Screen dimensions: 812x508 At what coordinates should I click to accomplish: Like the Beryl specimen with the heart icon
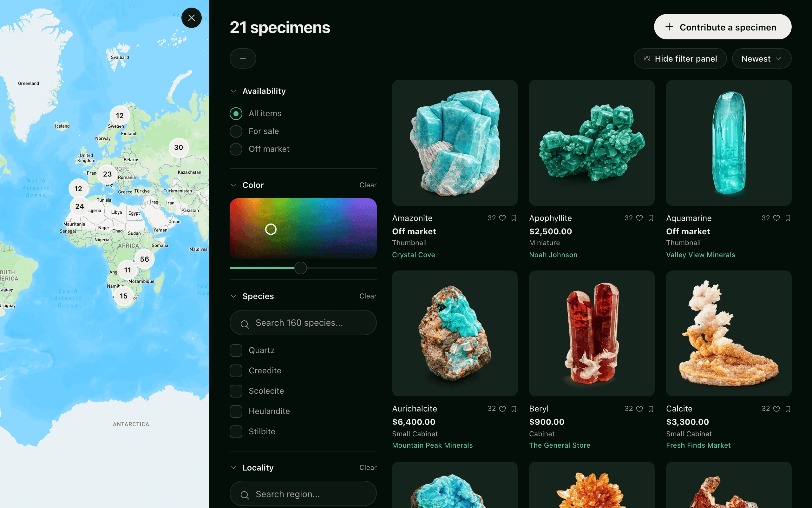click(639, 409)
